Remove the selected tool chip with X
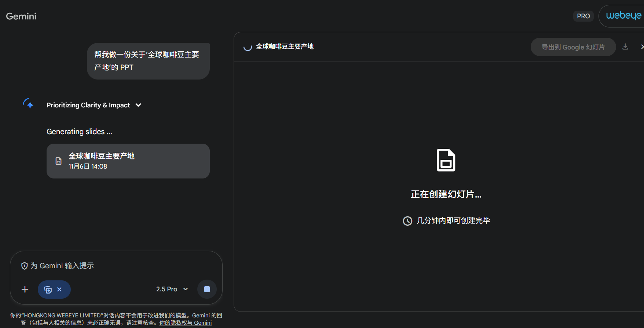This screenshot has width=644, height=328. pyautogui.click(x=59, y=290)
